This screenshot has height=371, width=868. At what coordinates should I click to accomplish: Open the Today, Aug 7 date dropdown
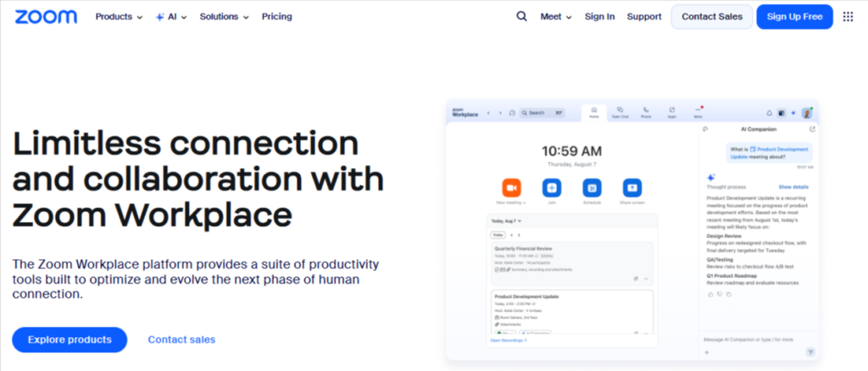pyautogui.click(x=506, y=221)
